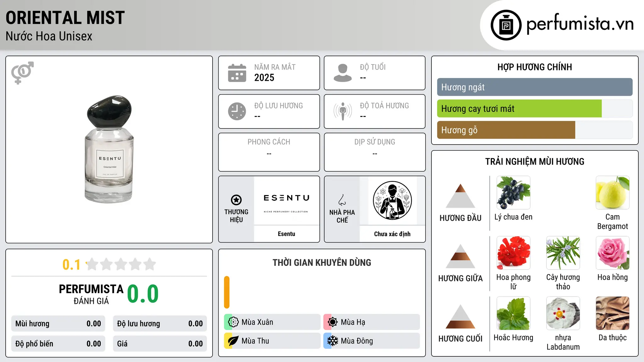Click the HƯƠNG GIỮA label
644x362 pixels.
460,278
